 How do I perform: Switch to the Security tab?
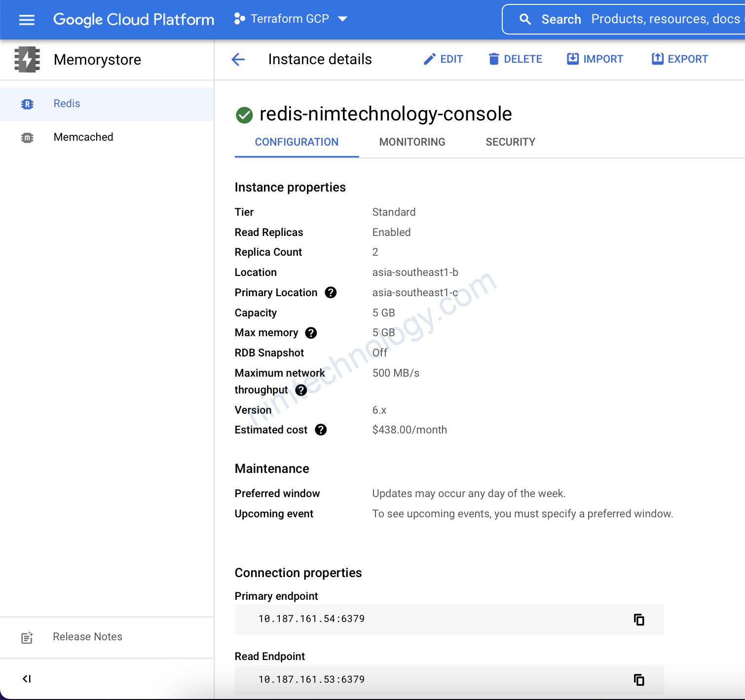pos(510,142)
